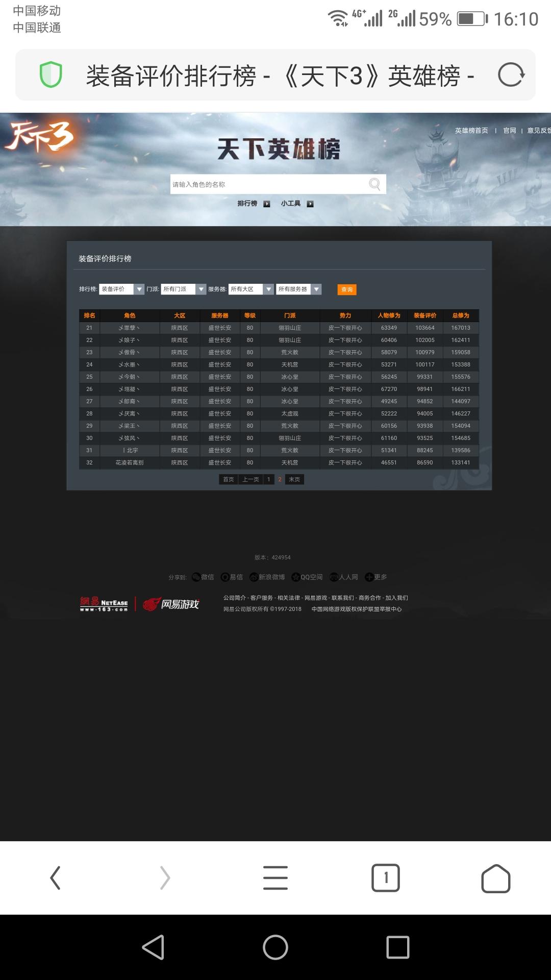Go to 首页 in pagination

coord(229,479)
